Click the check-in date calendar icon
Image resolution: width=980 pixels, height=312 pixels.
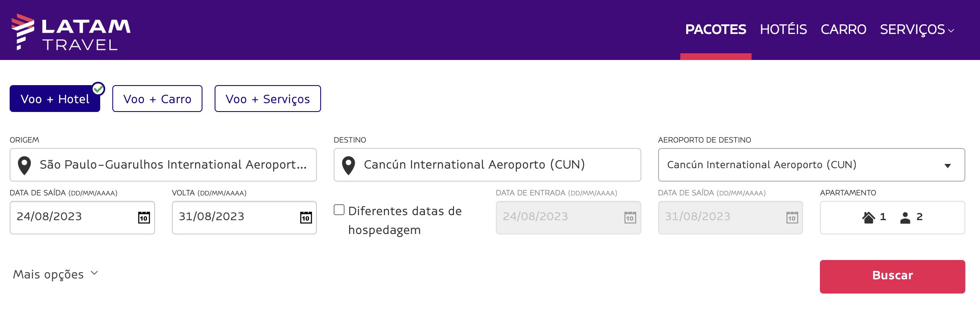(x=630, y=217)
